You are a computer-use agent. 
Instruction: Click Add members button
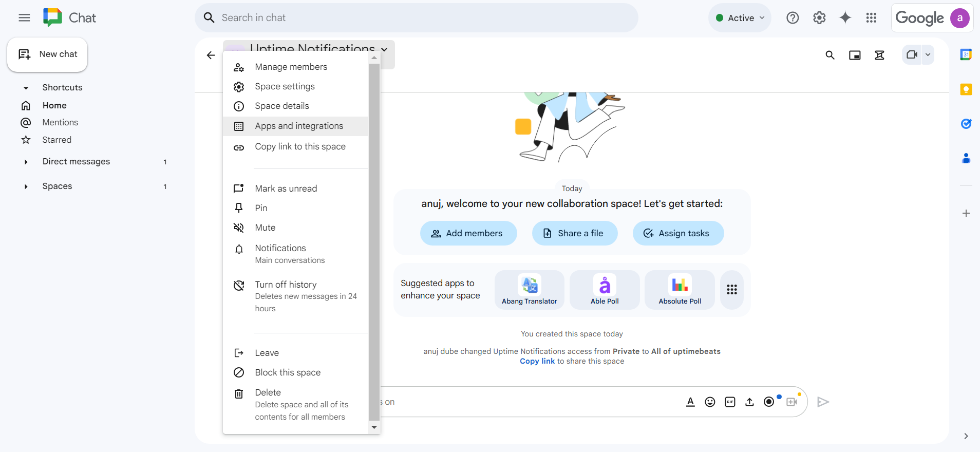click(x=468, y=233)
